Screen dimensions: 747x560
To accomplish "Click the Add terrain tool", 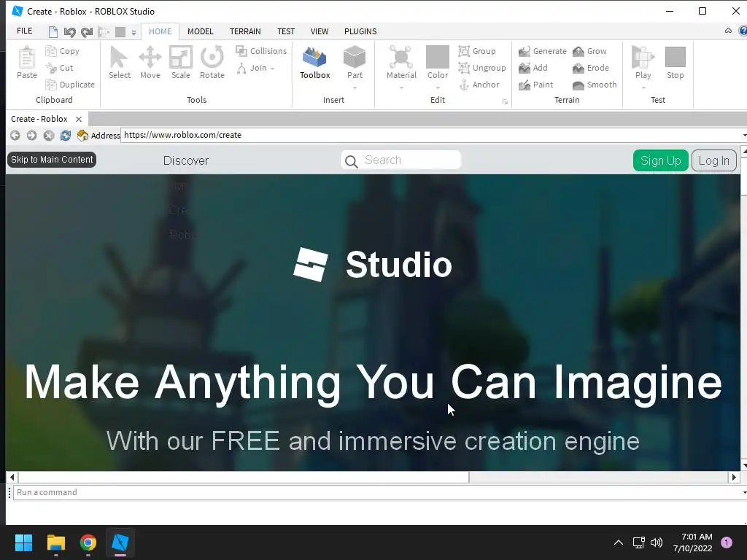I will coord(533,68).
